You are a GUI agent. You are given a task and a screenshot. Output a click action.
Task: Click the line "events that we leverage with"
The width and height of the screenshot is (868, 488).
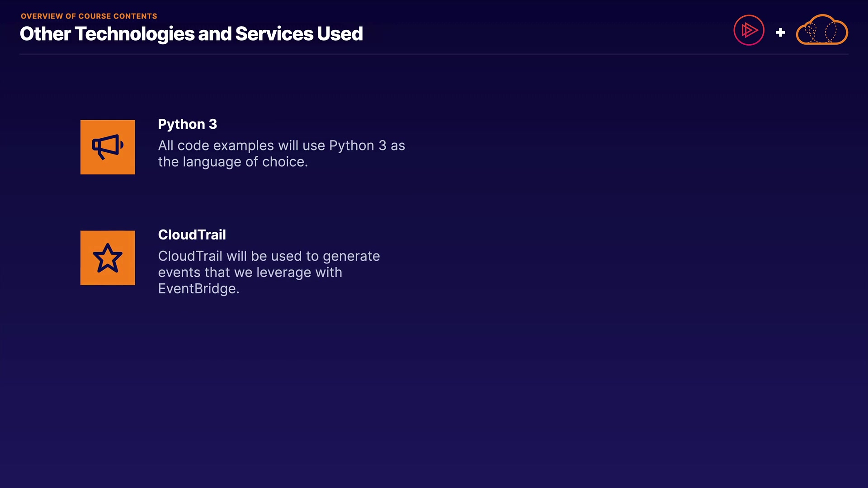(250, 272)
